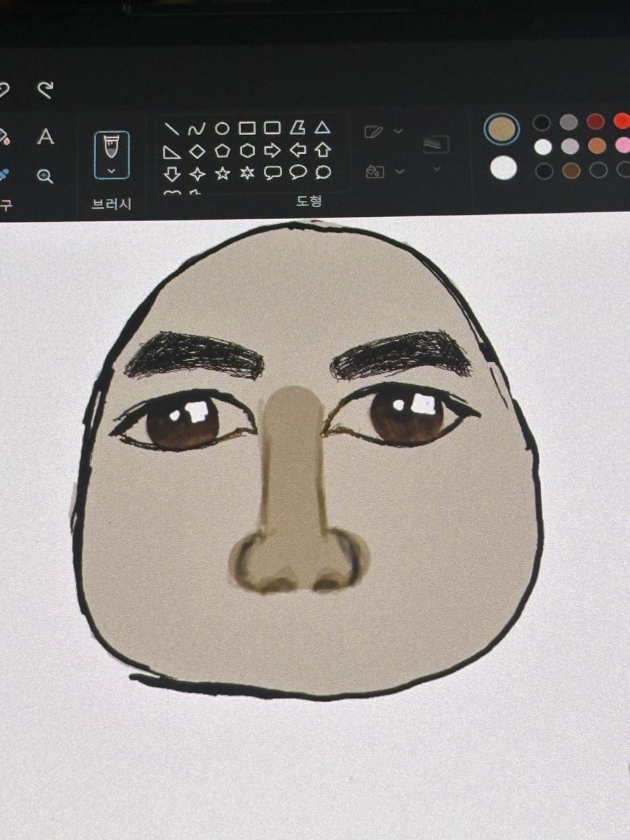The width and height of the screenshot is (630, 840).
Task: Click the 브러시 label
Action: click(x=111, y=204)
